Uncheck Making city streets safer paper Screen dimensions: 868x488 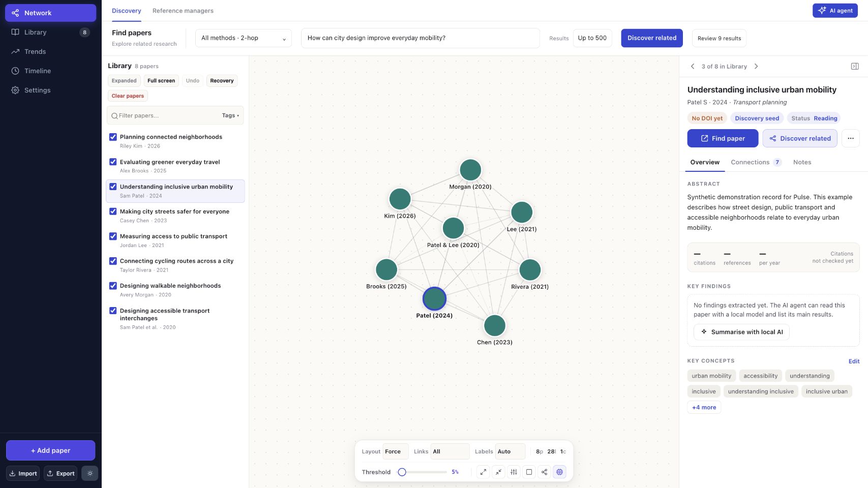point(113,211)
